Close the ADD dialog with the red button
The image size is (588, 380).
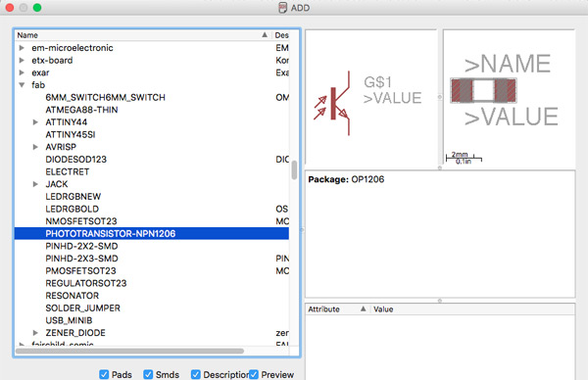click(x=10, y=8)
